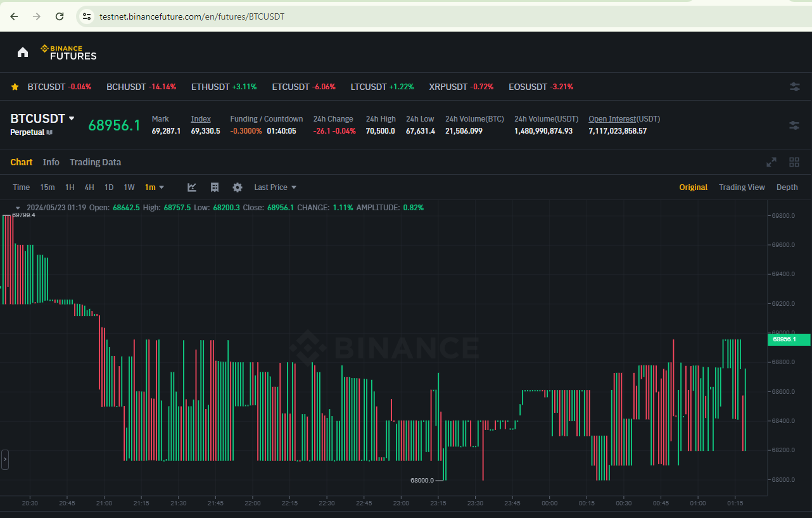Open ticker bar settings sliders icon
This screenshot has width=812, height=518.
pyautogui.click(x=794, y=87)
